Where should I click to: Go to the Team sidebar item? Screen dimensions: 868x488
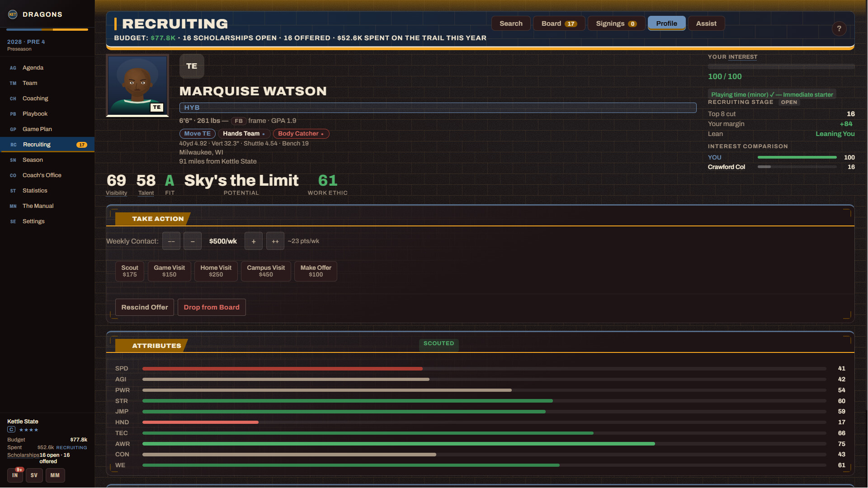tap(47, 83)
